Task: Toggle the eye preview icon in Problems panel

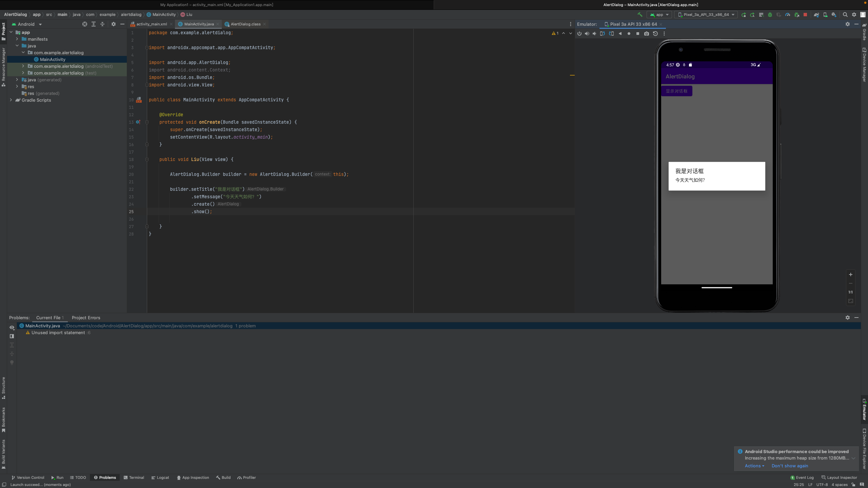Action: 12,327
